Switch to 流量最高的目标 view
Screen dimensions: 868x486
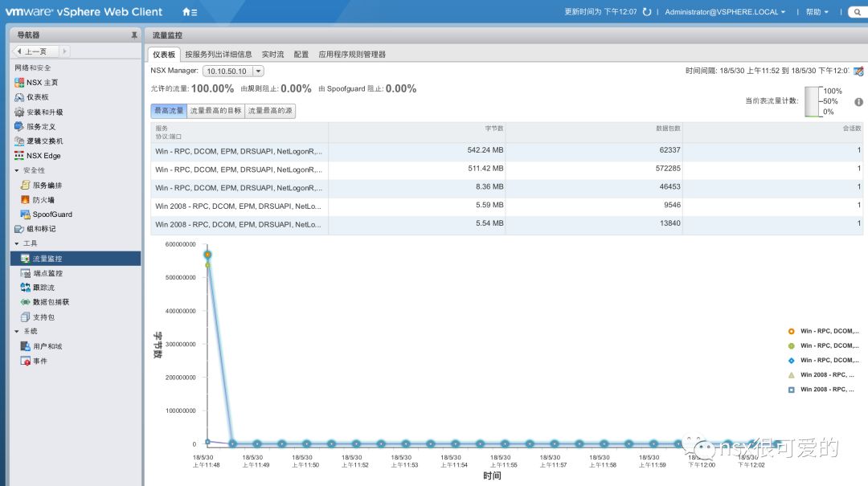point(216,111)
